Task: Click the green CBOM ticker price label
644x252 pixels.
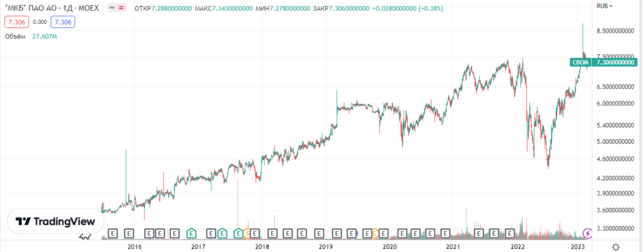Action: tap(580, 62)
